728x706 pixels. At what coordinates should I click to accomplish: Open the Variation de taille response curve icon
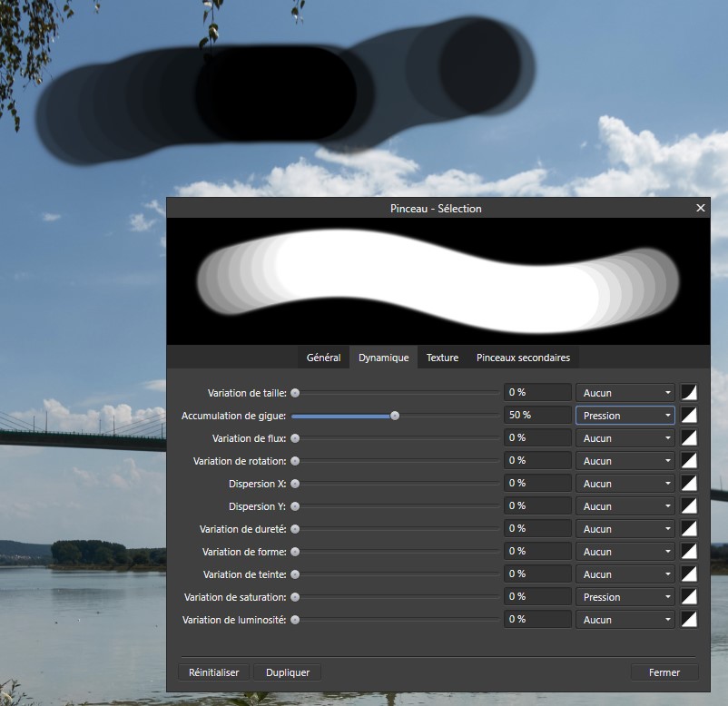[x=689, y=393]
